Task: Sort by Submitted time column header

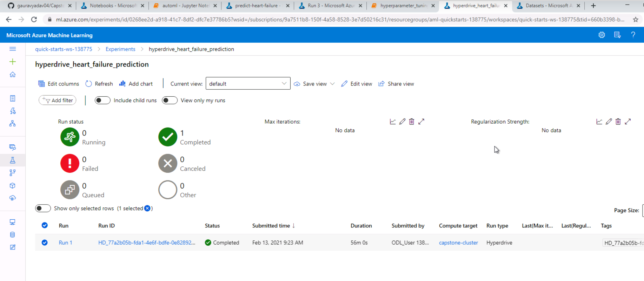Action: click(x=273, y=226)
